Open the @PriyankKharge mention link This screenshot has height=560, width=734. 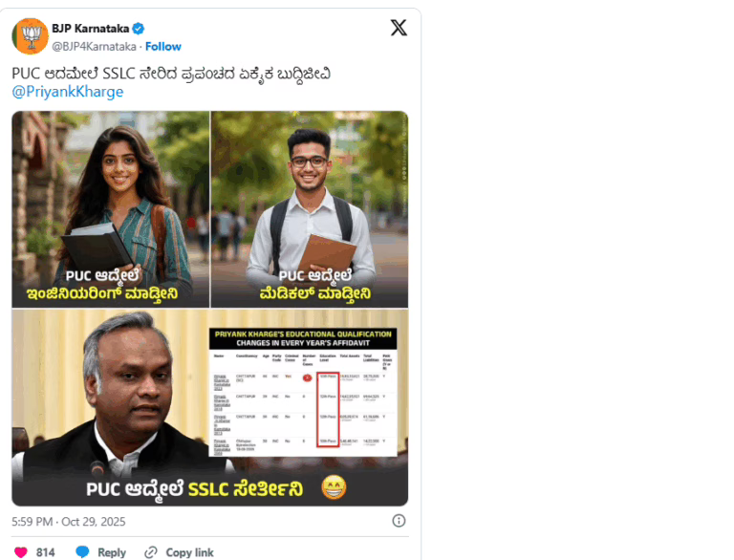point(68,92)
